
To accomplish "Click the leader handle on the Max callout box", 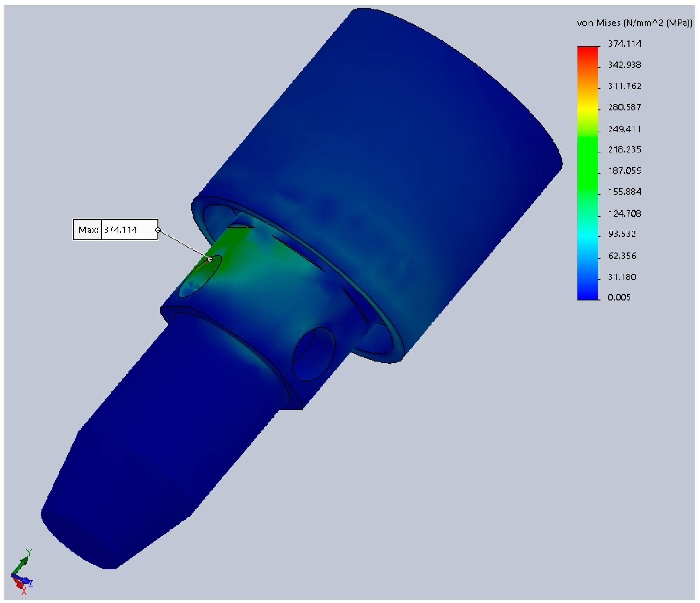I will pos(158,230).
